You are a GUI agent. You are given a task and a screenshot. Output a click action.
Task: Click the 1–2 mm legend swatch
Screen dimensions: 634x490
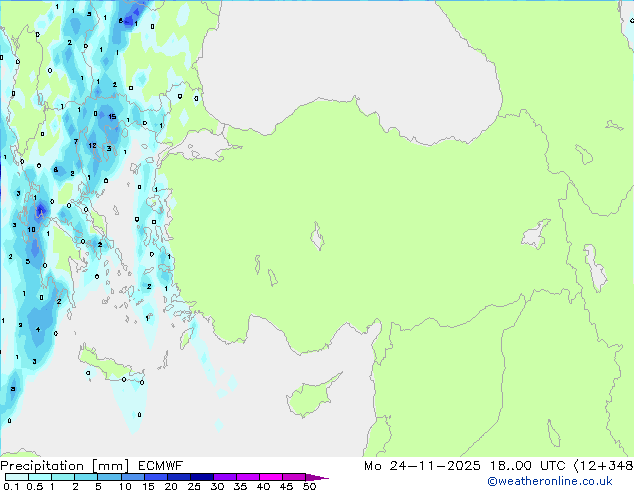(63, 477)
